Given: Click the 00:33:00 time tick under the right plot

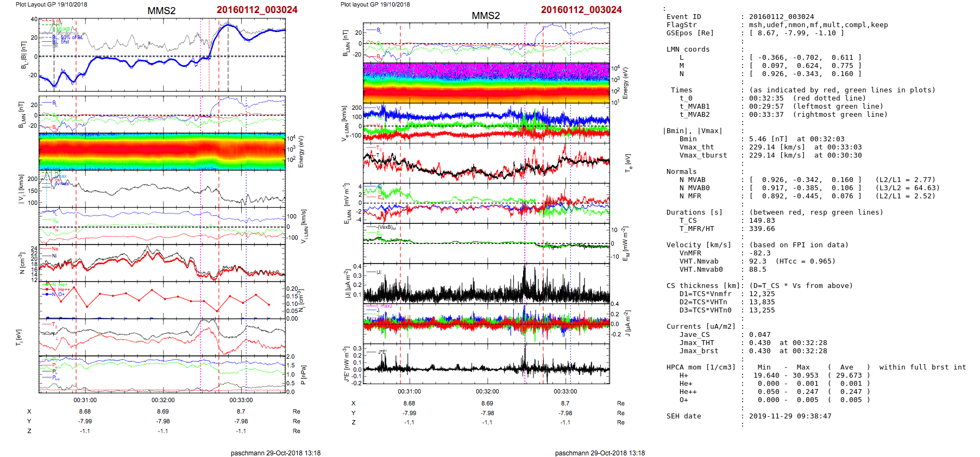Looking at the screenshot, I should [565, 391].
